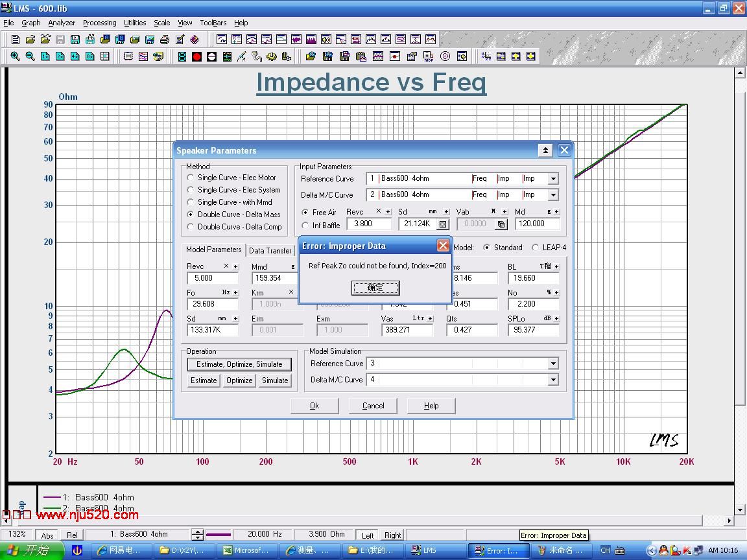Click Cancel in Speaker Parameters dialog
Image resolution: width=747 pixels, height=560 pixels.
coord(373,406)
